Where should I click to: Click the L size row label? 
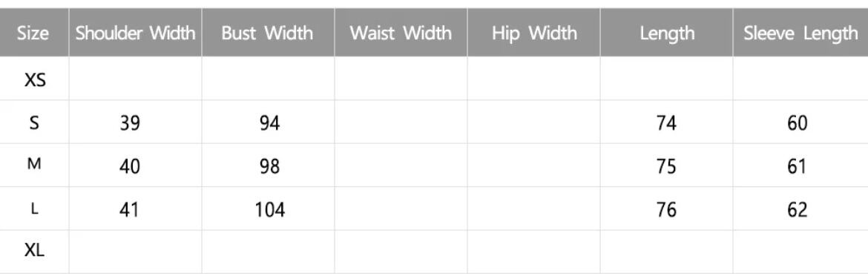tap(34, 209)
